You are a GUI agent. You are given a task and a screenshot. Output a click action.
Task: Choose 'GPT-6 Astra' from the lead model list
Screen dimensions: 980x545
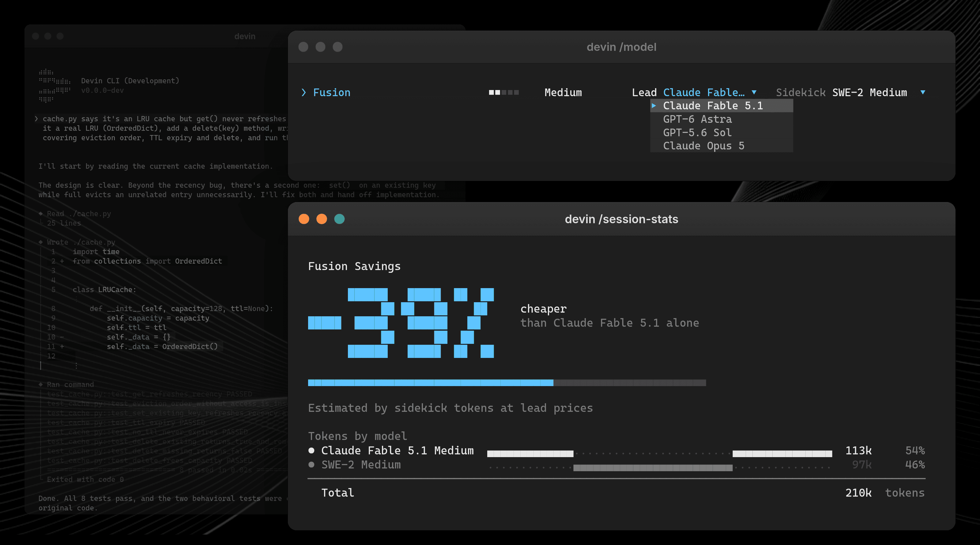coord(722,119)
